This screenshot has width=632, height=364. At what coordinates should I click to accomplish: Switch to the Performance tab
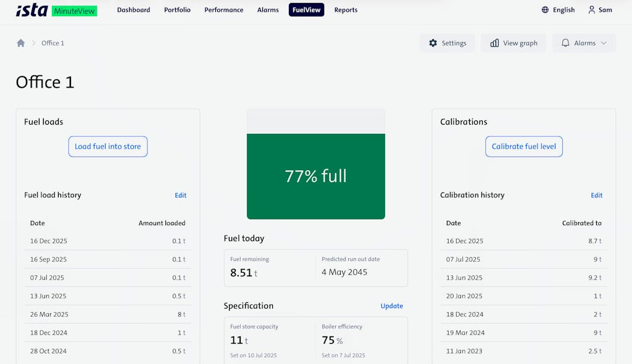(x=223, y=10)
